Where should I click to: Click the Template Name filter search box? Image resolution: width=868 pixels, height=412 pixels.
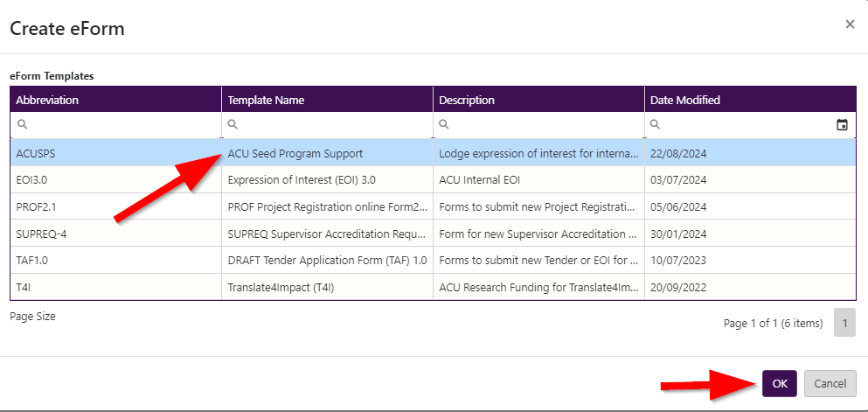click(x=332, y=125)
